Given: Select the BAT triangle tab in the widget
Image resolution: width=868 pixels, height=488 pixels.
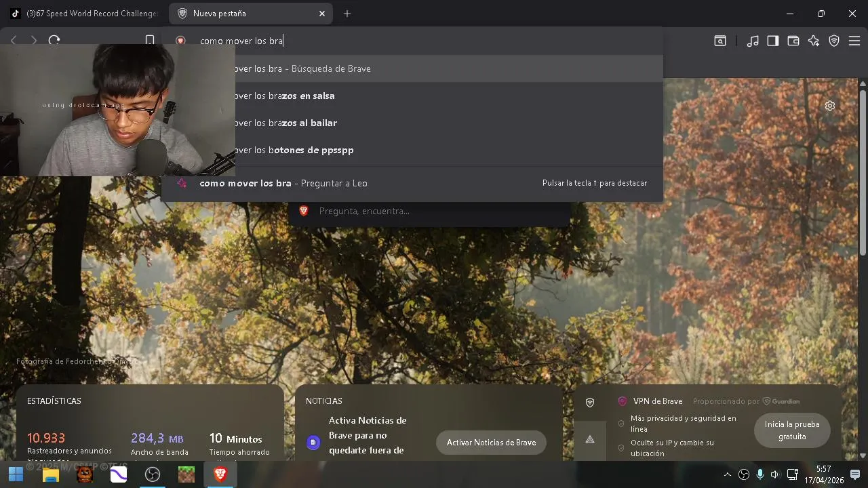Looking at the screenshot, I should click(x=590, y=439).
